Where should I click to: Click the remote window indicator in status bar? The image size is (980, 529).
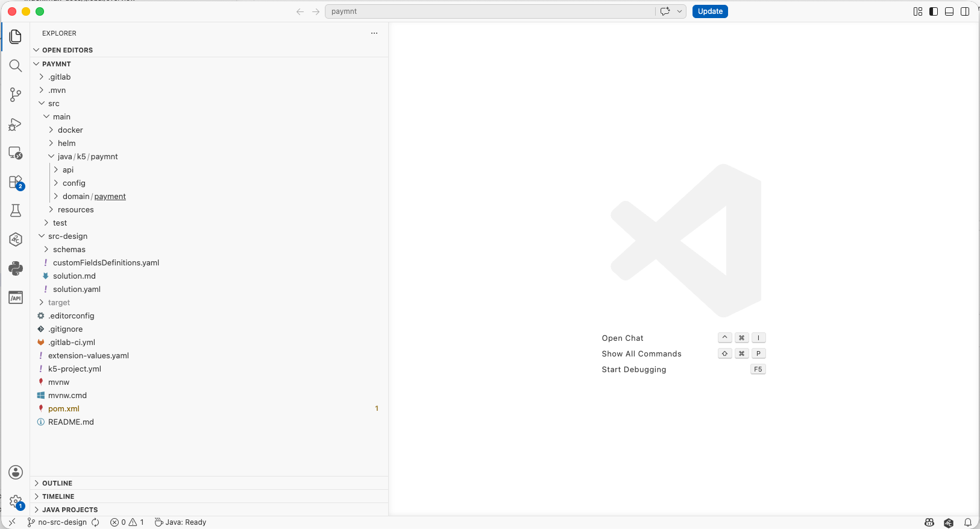click(12, 522)
